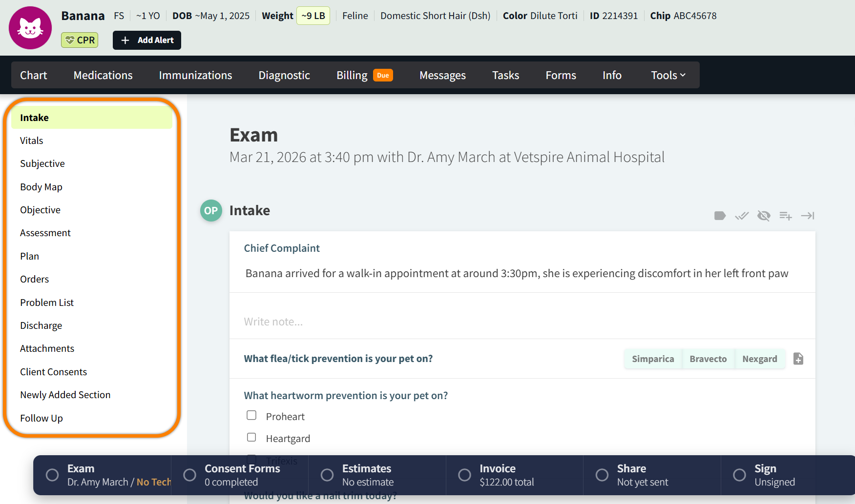Choose the Bravecto quick option

(708, 359)
